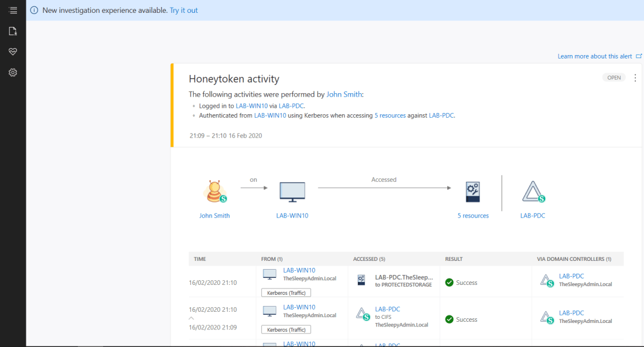644x347 pixels.
Task: Open the alert's three-dot more options menu
Action: pyautogui.click(x=635, y=78)
